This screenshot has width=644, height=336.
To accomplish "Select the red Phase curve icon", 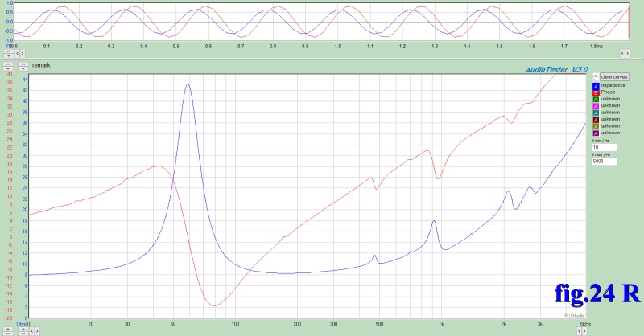I will point(596,92).
